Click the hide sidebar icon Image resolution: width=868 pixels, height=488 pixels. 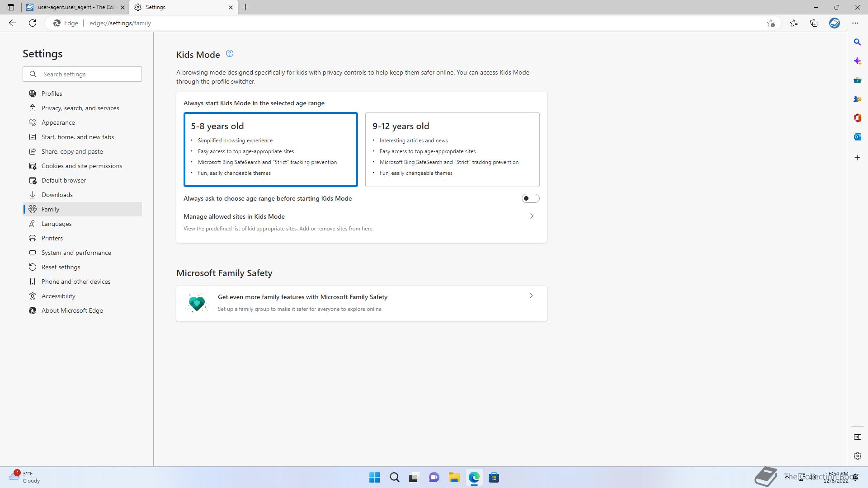[x=857, y=437]
